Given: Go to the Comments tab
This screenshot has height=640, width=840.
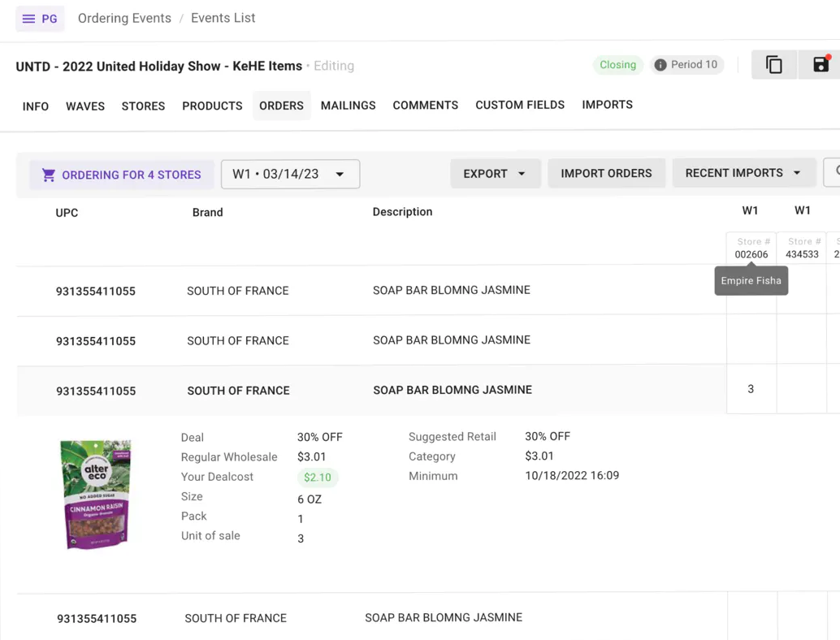Looking at the screenshot, I should coord(426,105).
